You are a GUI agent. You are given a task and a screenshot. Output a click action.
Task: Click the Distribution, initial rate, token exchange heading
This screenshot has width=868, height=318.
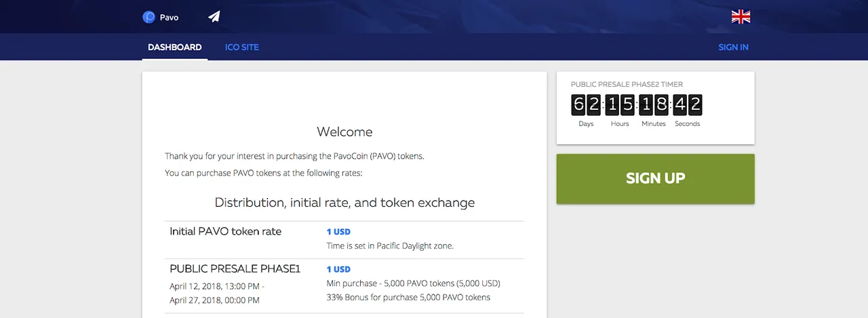tap(344, 203)
